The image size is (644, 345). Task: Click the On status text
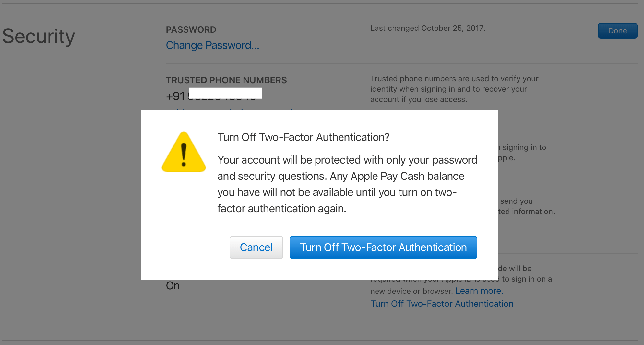173,286
